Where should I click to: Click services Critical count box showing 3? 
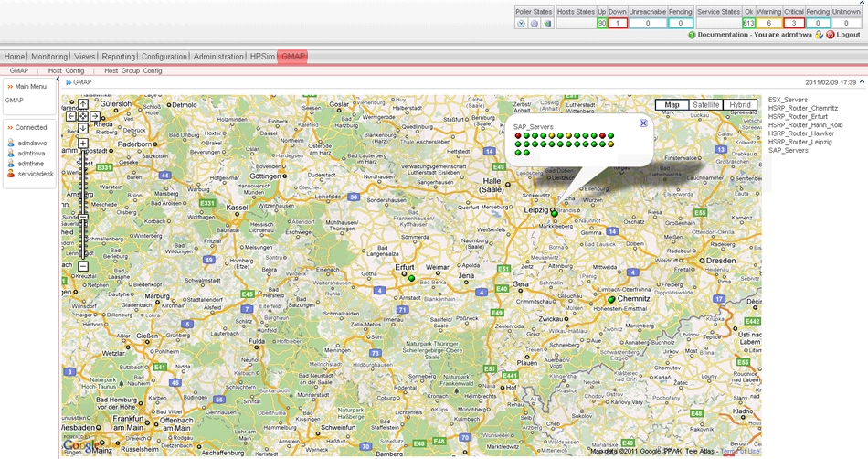click(x=794, y=23)
